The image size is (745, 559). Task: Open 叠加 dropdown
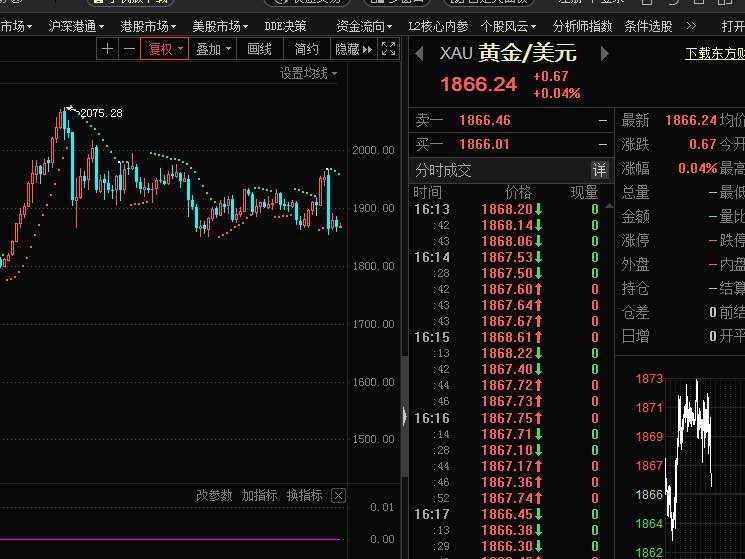[212, 49]
